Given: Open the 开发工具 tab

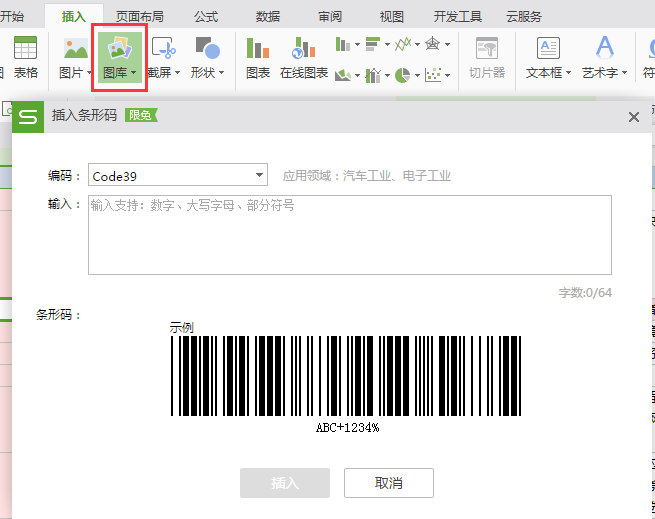Looking at the screenshot, I should [458, 16].
